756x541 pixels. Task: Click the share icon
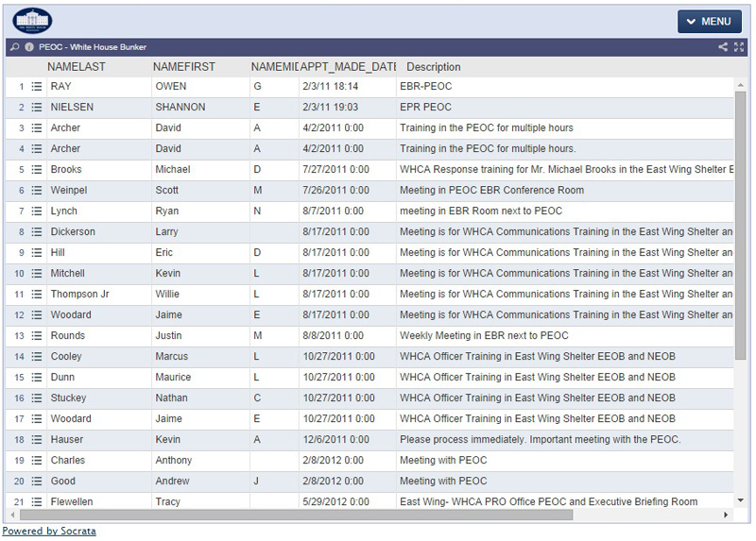pos(723,47)
